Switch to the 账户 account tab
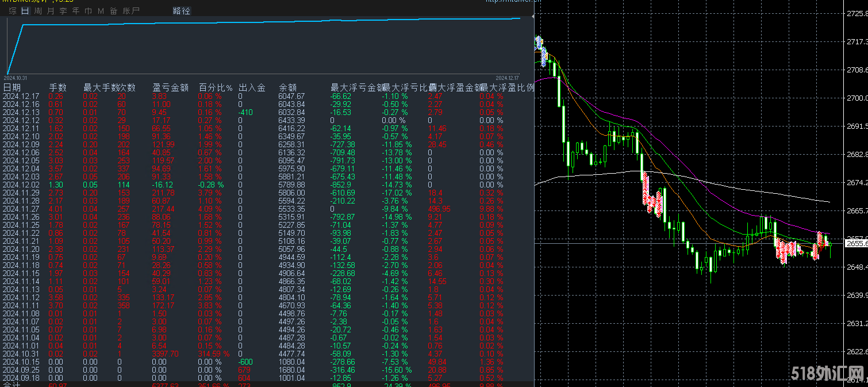The image size is (868, 387). 131,11
